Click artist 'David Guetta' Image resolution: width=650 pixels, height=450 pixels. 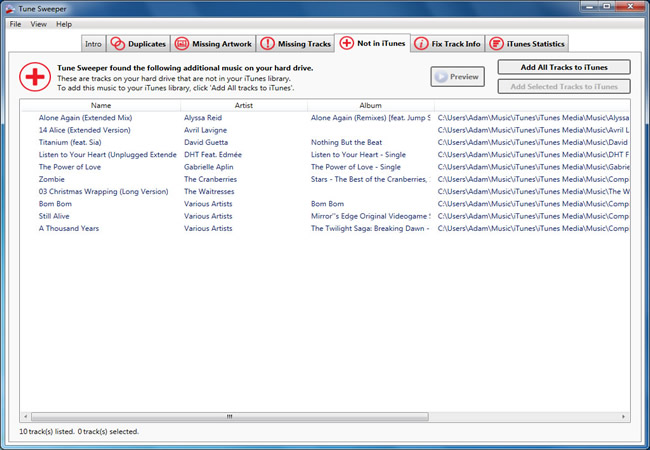[x=206, y=142]
